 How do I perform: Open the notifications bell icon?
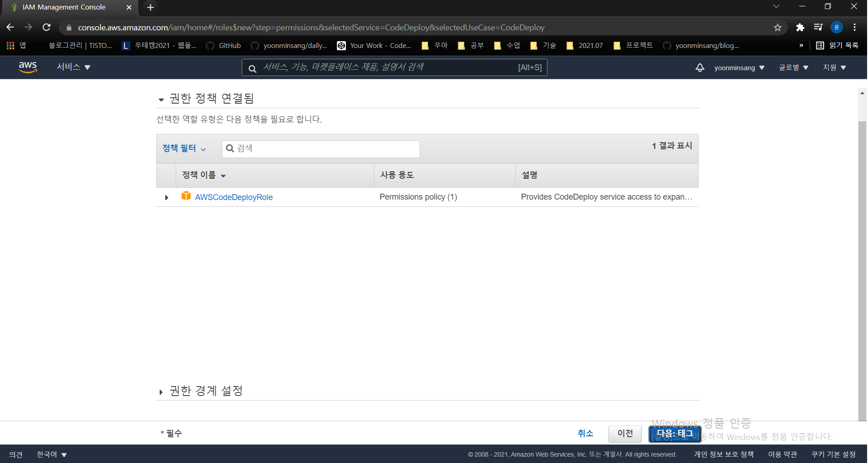pos(700,67)
